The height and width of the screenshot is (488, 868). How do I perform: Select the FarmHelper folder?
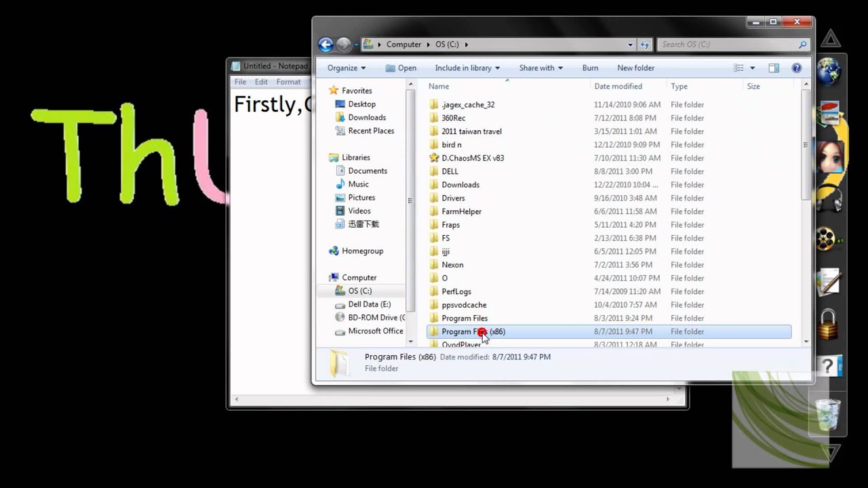tap(461, 211)
